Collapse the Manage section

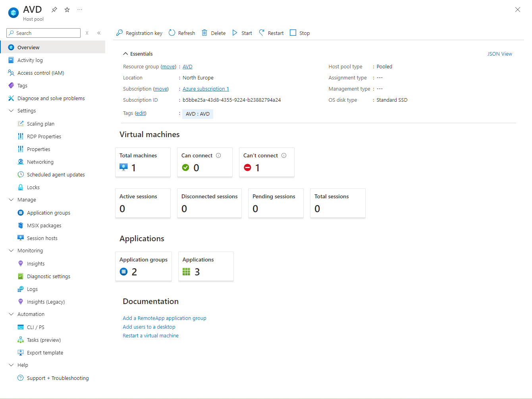(x=11, y=200)
